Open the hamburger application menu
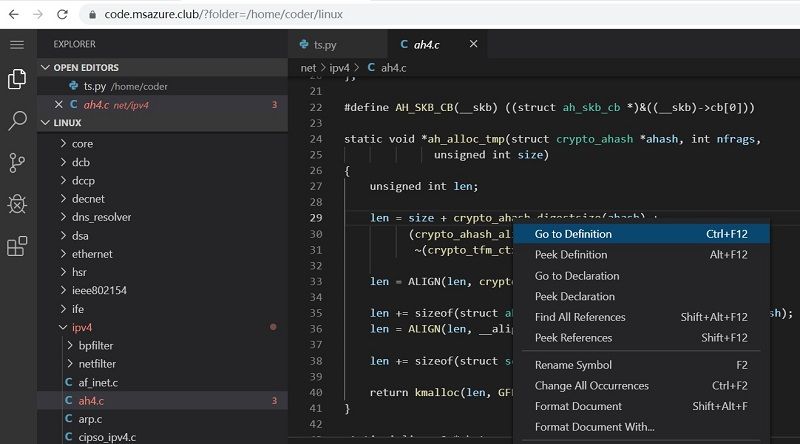Viewport: 800px width, 444px height. coord(17,44)
